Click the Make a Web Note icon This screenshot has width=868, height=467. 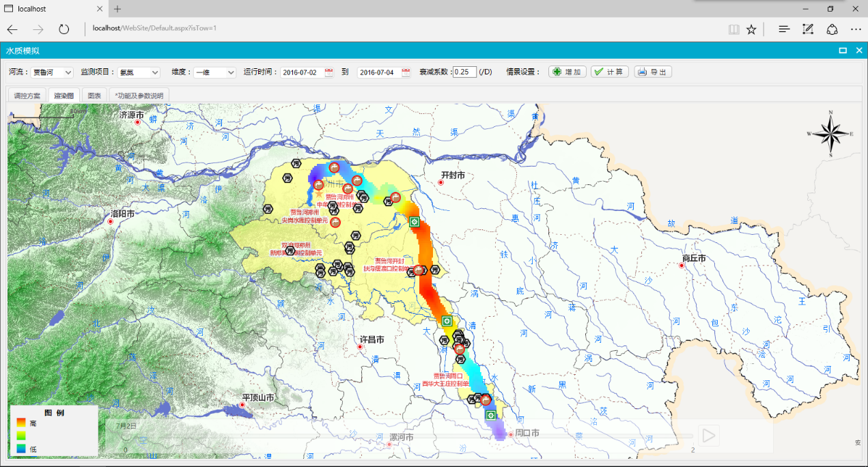(x=808, y=29)
